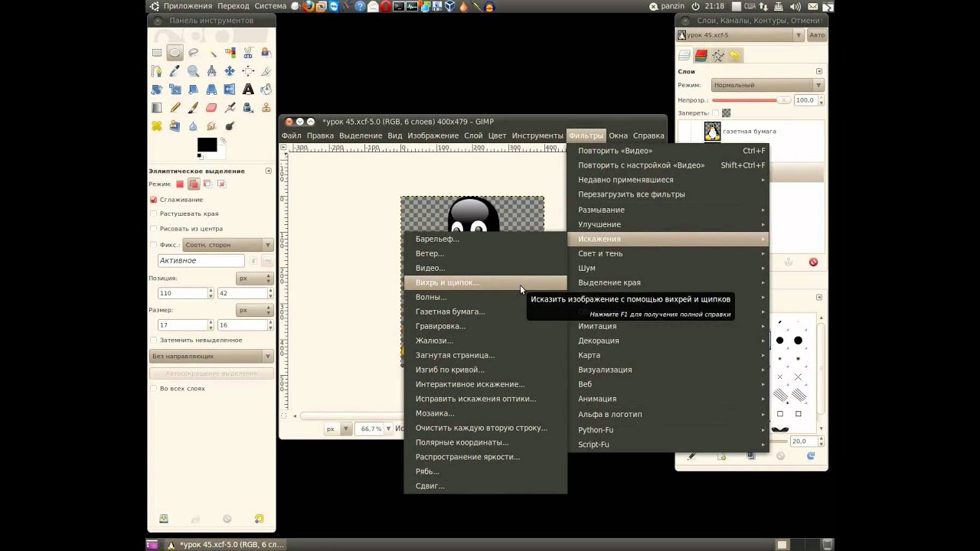Enable Растушевать края checkbox
This screenshot has height=551, width=980.
[x=153, y=214]
